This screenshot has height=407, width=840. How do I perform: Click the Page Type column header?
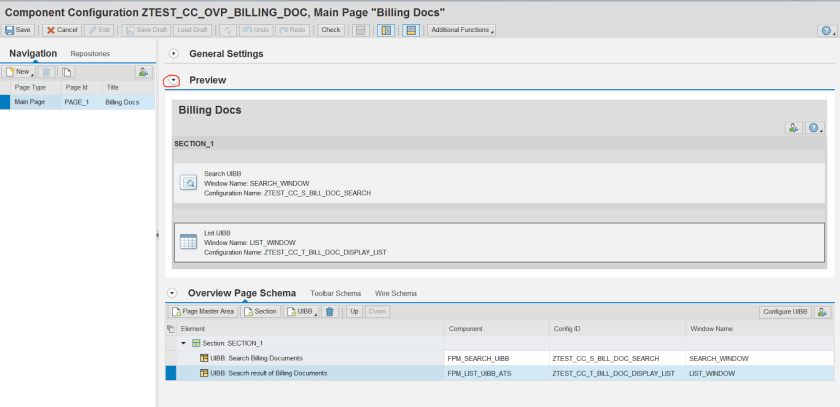35,87
